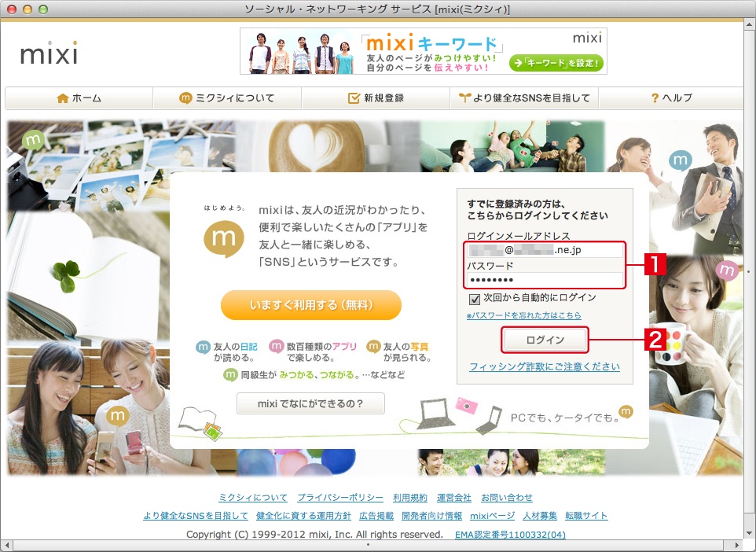The height and width of the screenshot is (552, 756).
Task: Open the ホーム navigation tab
Action: [x=79, y=98]
